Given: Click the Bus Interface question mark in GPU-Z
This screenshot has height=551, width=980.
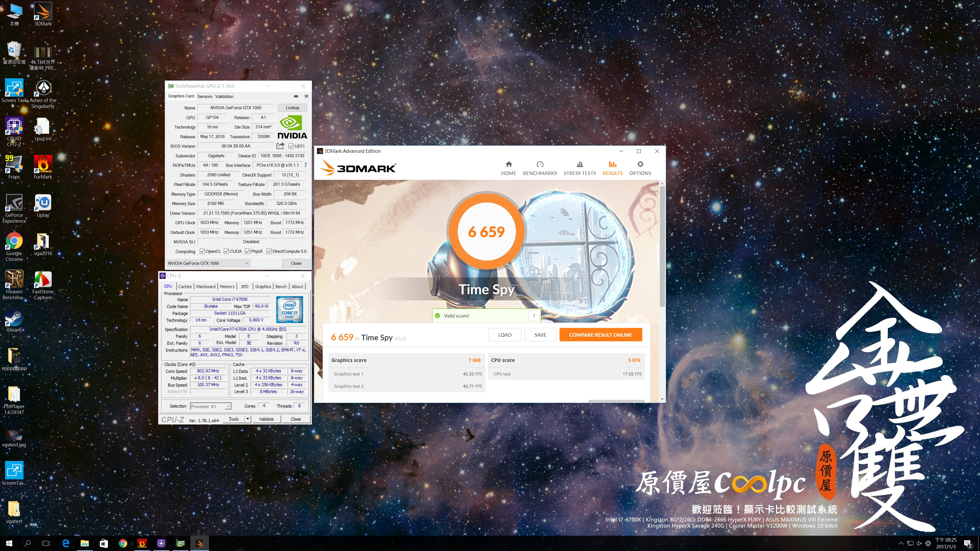Looking at the screenshot, I should 305,165.
